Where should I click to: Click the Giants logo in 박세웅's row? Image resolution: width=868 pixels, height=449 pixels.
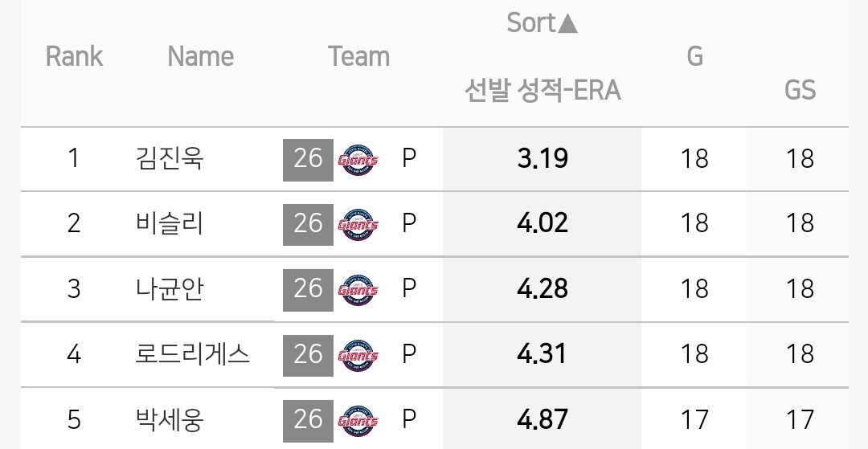358,421
